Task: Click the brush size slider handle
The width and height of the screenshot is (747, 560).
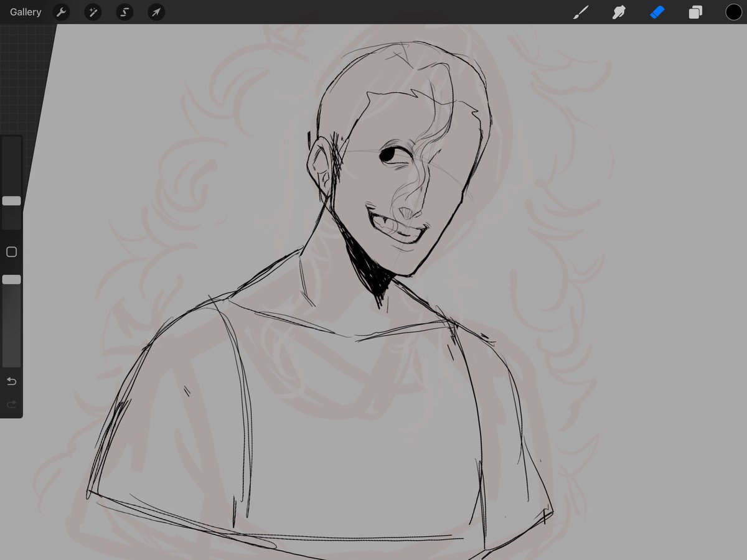Action: [x=11, y=201]
